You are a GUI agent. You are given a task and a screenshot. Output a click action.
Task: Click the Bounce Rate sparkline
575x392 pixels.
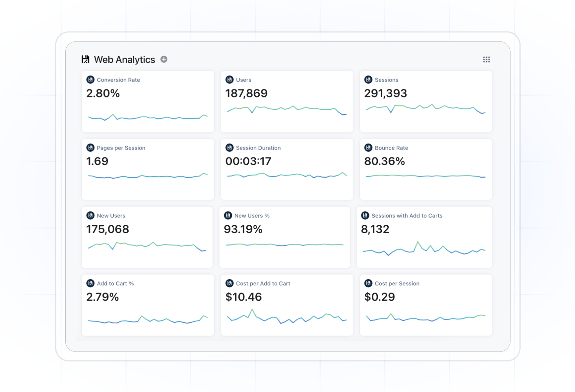click(x=426, y=176)
